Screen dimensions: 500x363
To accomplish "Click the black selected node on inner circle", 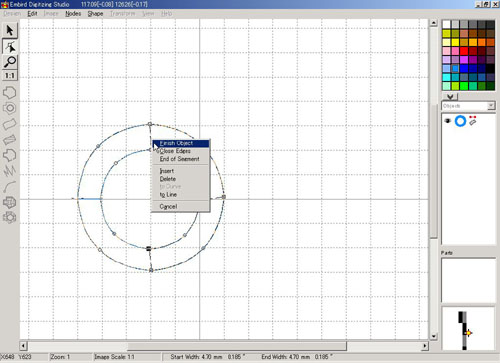I will (x=149, y=248).
